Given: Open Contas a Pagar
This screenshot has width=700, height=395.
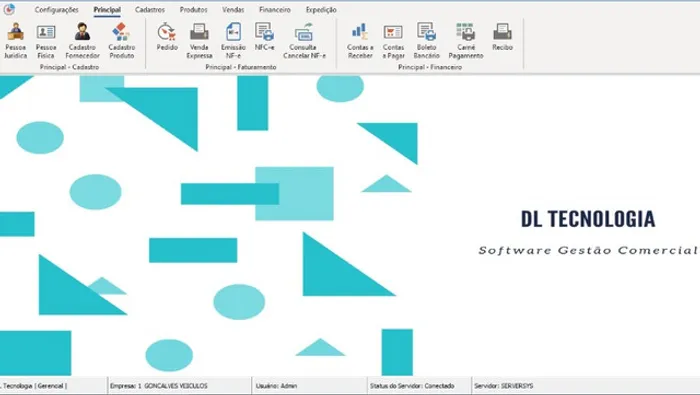Looking at the screenshot, I should (x=393, y=41).
